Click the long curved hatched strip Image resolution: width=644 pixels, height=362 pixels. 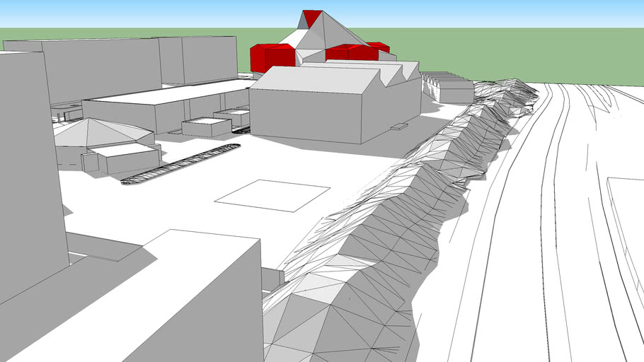[180, 164]
